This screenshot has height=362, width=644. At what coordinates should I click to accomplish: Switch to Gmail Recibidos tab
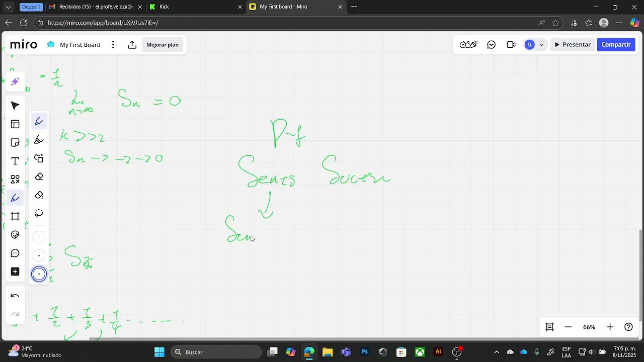(96, 7)
